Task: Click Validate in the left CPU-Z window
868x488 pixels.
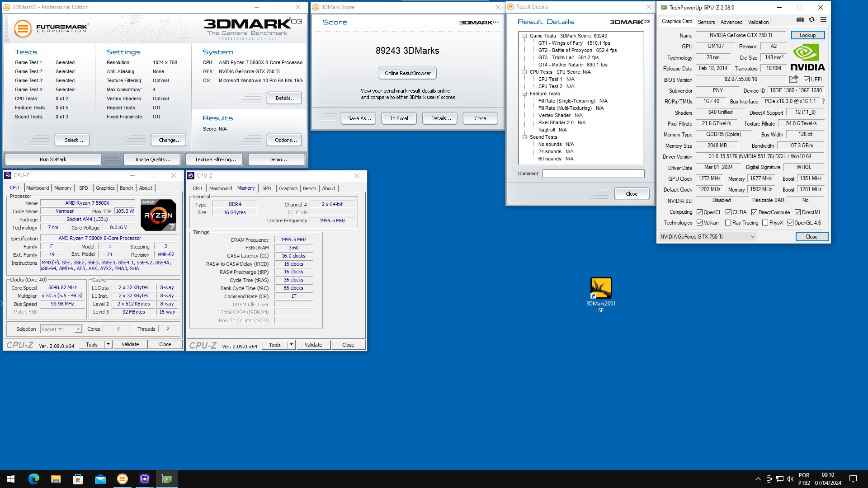Action: (130, 344)
